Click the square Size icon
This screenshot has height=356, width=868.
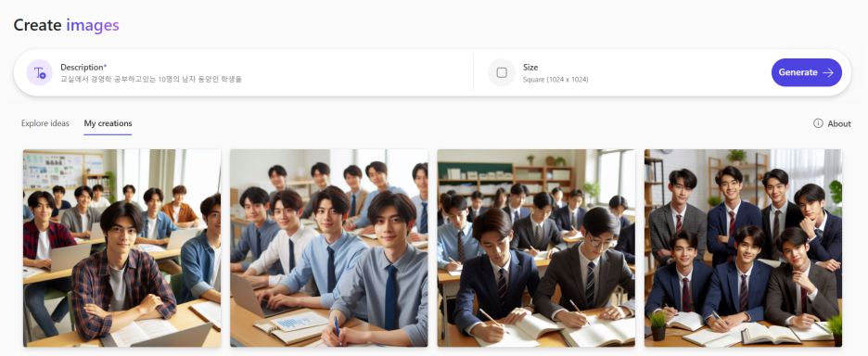[502, 72]
